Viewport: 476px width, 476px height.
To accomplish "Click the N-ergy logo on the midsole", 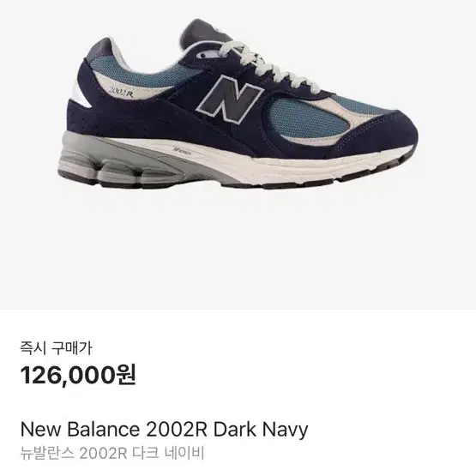I will pos(182,149).
